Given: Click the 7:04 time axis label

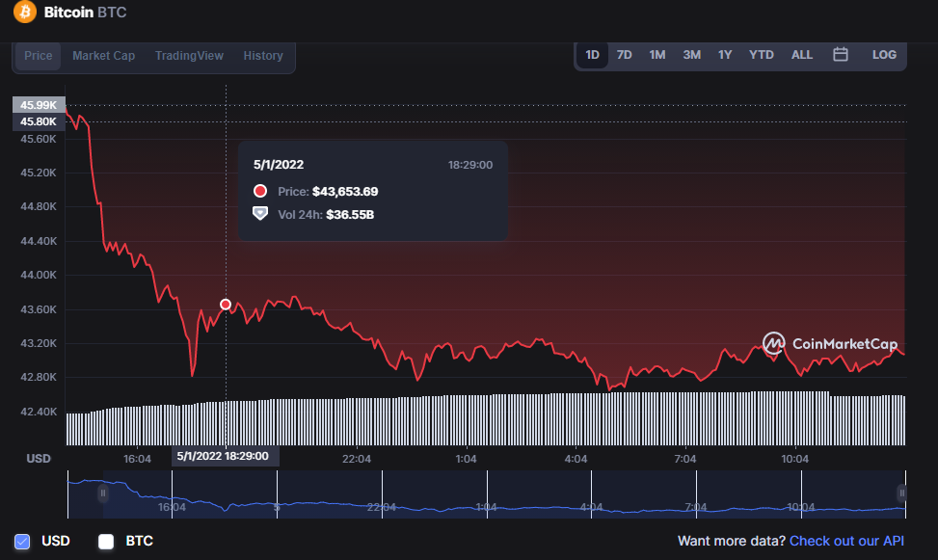Looking at the screenshot, I should coord(685,459).
